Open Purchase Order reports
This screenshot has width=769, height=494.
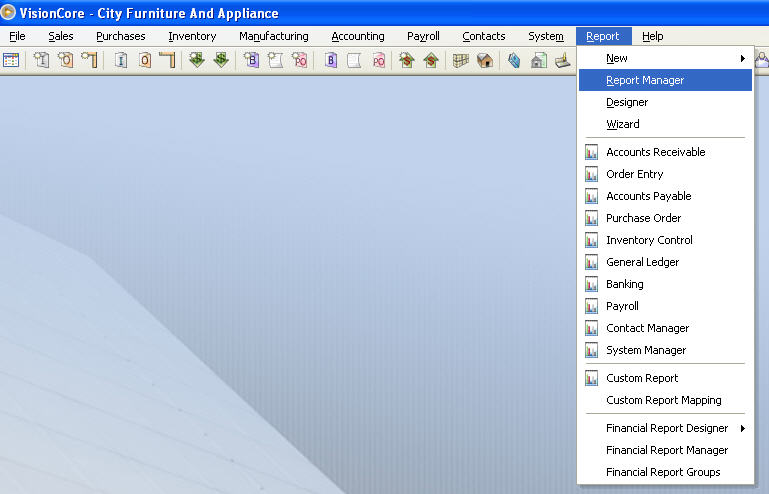tap(665, 218)
